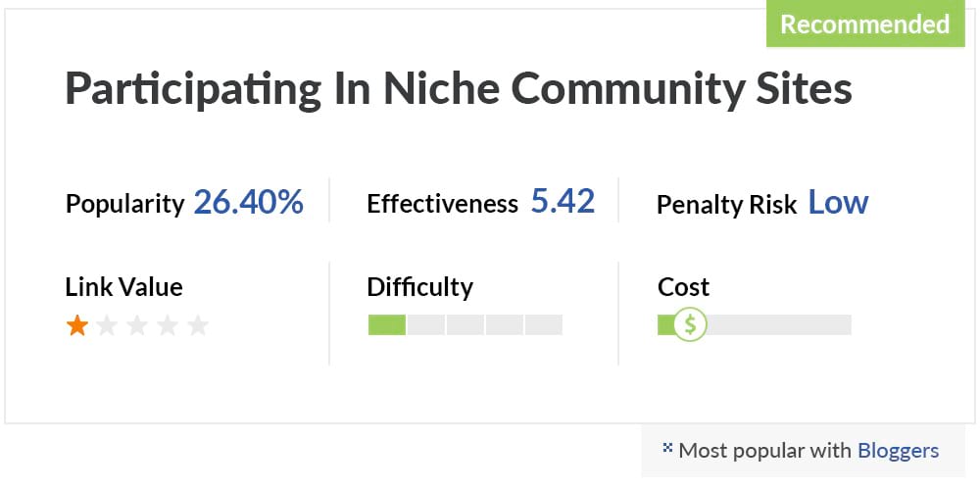Click the third gray Link Value star
Screen dimensions: 980x490
pos(137,325)
